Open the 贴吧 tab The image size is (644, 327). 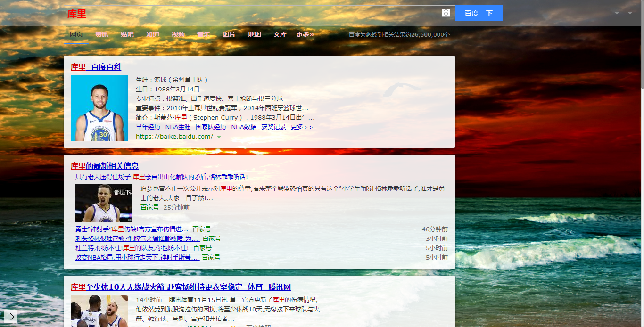(127, 34)
